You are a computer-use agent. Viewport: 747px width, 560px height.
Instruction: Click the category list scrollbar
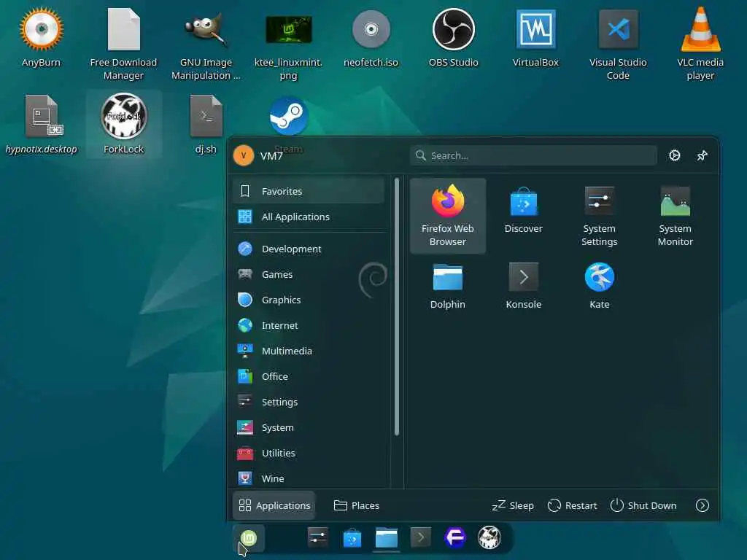[x=397, y=307]
